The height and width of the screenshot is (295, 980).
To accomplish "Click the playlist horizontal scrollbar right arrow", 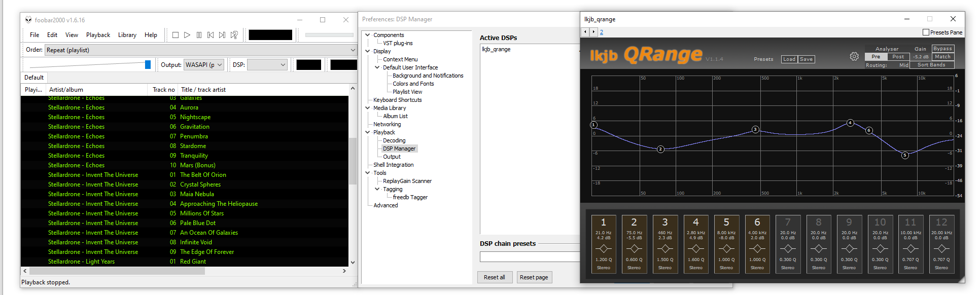I will [x=344, y=271].
